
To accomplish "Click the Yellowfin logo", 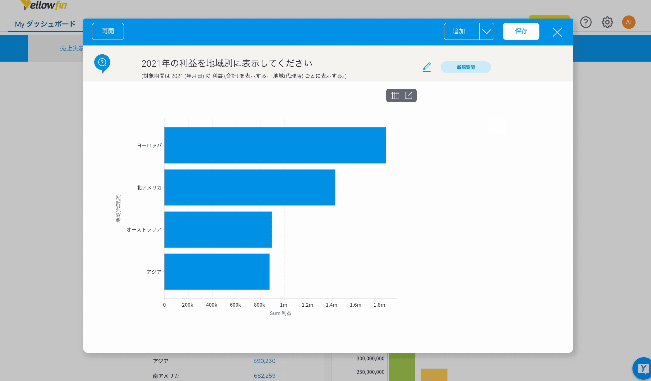I will point(44,5).
